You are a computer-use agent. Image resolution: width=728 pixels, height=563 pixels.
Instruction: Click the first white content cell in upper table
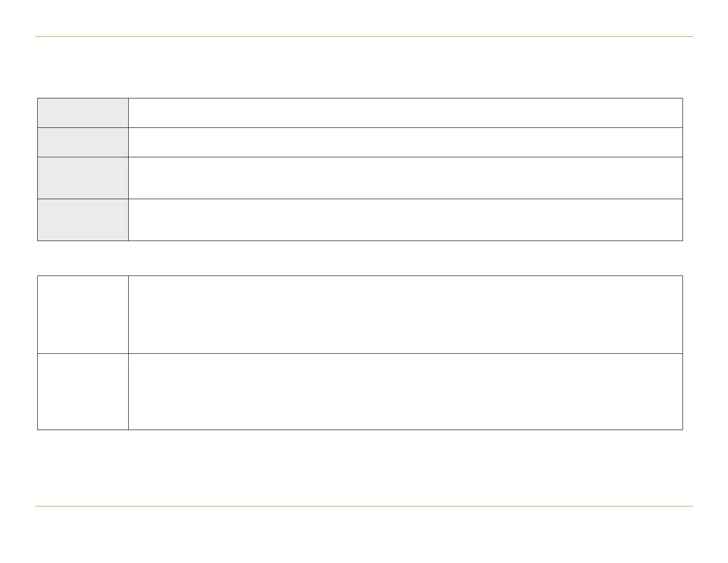pyautogui.click(x=405, y=113)
